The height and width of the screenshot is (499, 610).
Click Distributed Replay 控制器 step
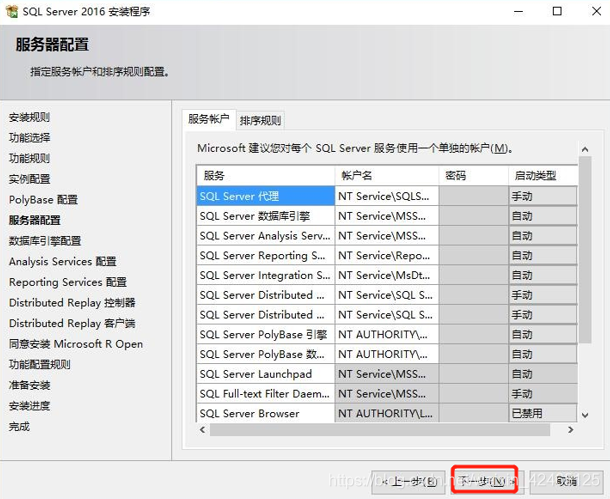pyautogui.click(x=72, y=303)
